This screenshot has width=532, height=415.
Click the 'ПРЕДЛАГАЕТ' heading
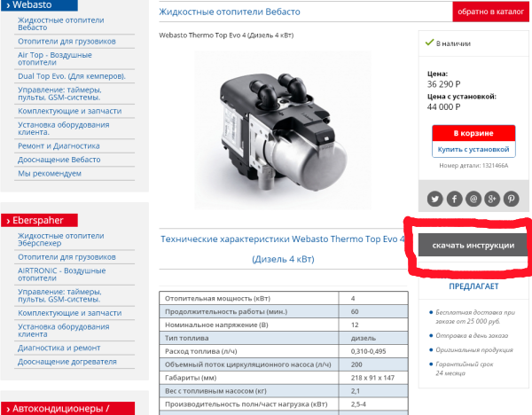473,286
